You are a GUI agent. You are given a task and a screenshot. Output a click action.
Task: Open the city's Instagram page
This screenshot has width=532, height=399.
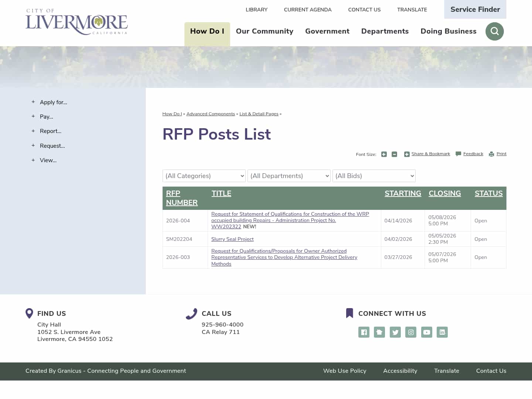click(411, 332)
